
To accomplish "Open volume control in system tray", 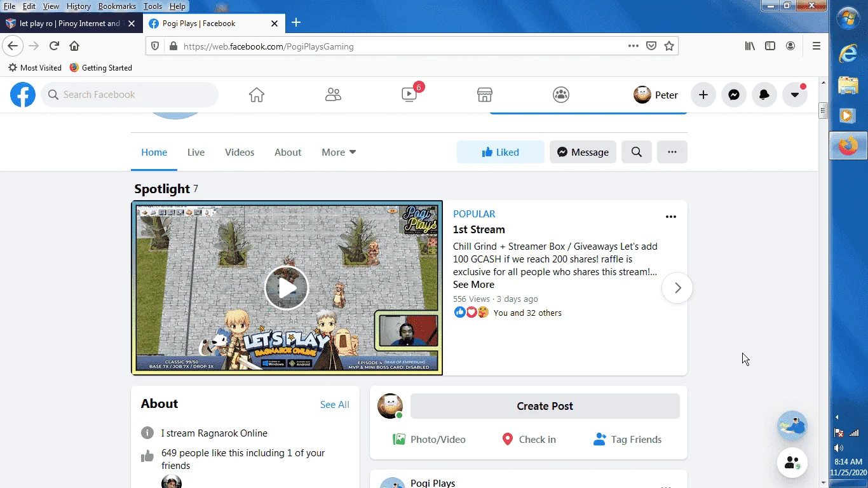I will tap(839, 448).
